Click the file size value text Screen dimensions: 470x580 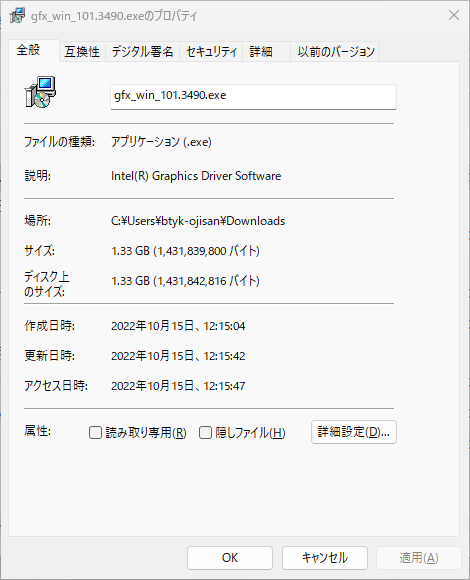185,251
